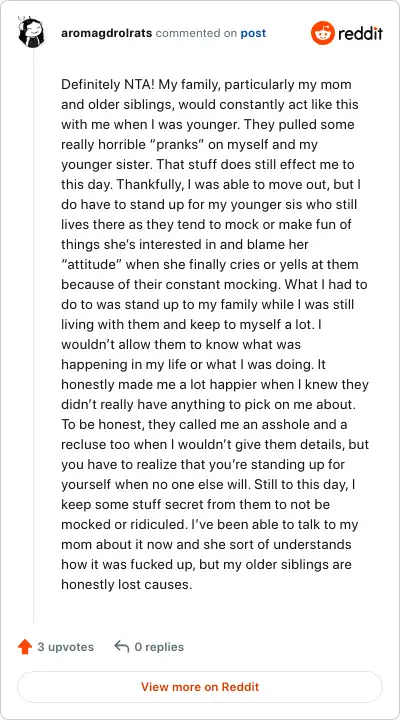Click the "reddit" wordmark text
This screenshot has width=400, height=720.
click(x=361, y=33)
